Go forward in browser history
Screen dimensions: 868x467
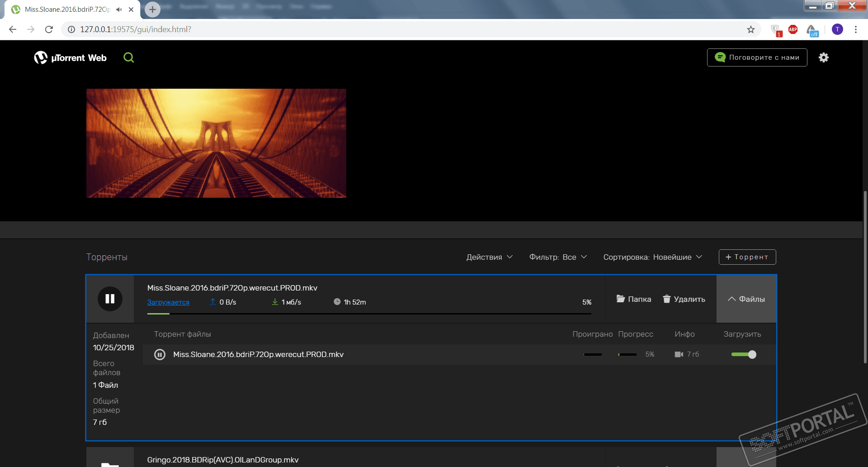pyautogui.click(x=31, y=29)
